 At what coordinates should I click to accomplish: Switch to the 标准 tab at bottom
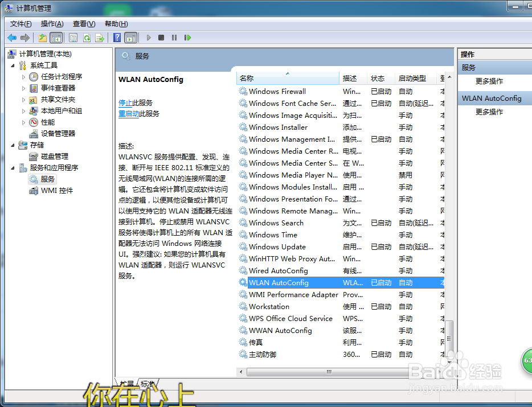(148, 384)
